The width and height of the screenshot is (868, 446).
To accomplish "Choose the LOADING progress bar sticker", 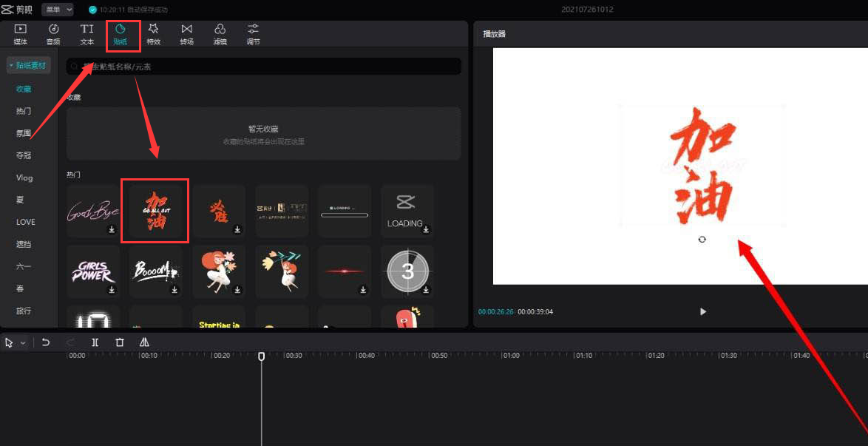I will [345, 211].
